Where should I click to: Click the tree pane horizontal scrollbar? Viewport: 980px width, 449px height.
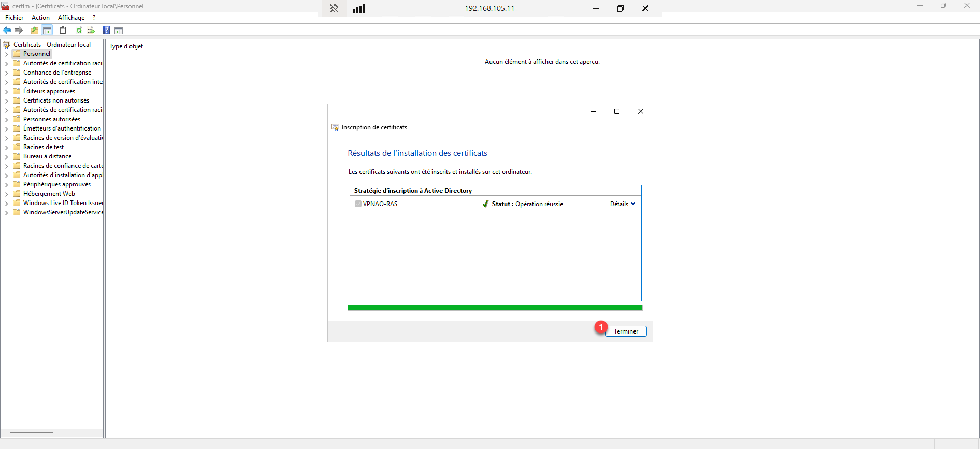click(x=32, y=432)
